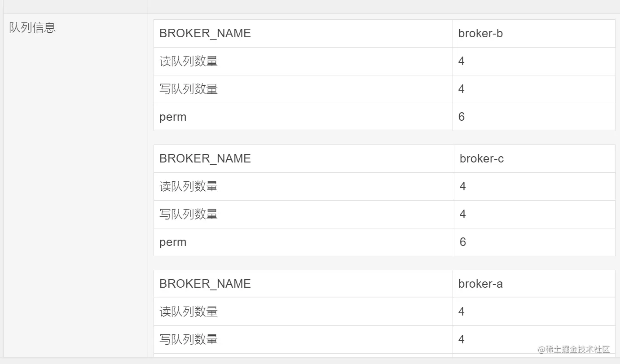Select the broker-a name value cell
Viewport: 620px width, 364px height.
(480, 284)
